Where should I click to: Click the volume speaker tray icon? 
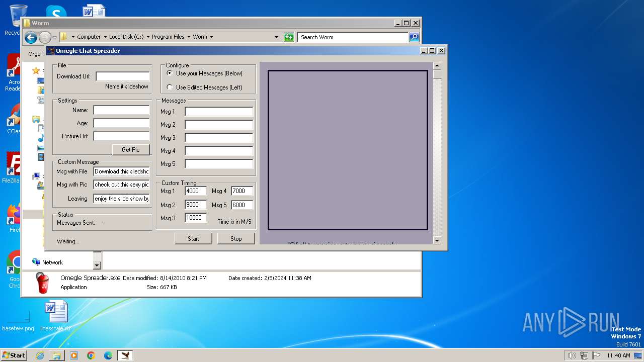pos(572,355)
